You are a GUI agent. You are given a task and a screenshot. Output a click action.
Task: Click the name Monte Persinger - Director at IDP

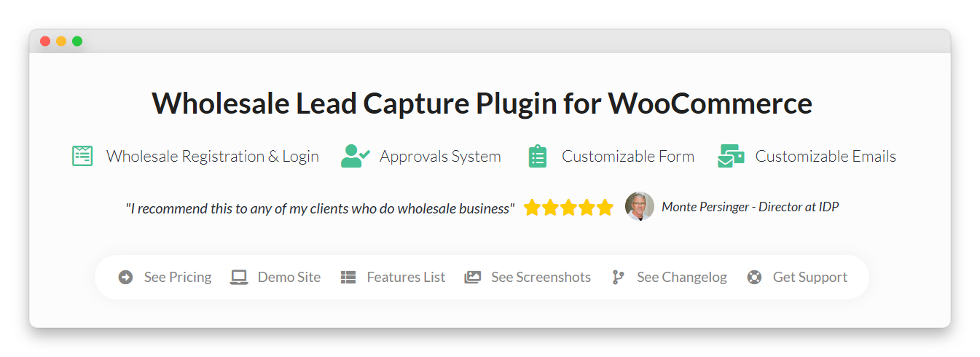pyautogui.click(x=750, y=207)
